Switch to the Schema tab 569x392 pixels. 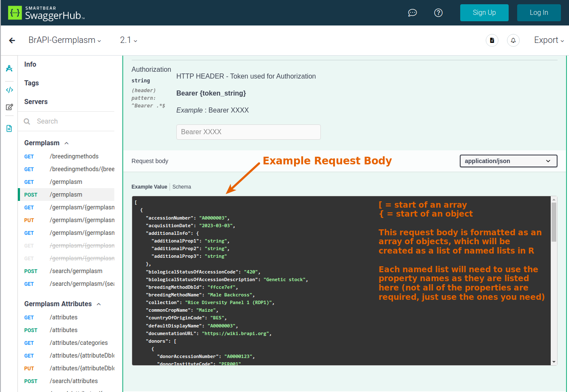pyautogui.click(x=181, y=187)
